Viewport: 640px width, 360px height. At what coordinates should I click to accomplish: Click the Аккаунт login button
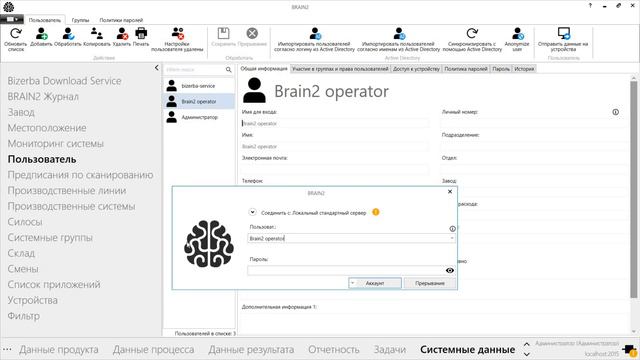(375, 283)
